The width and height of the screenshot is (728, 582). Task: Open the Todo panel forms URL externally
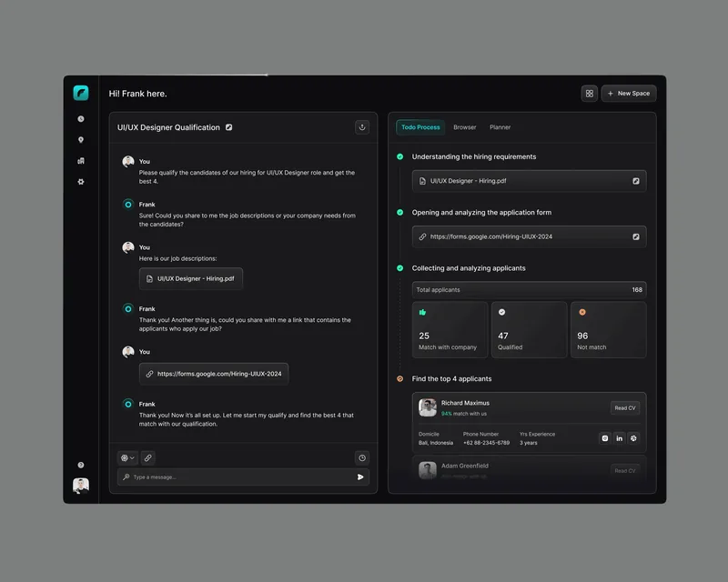click(x=635, y=236)
